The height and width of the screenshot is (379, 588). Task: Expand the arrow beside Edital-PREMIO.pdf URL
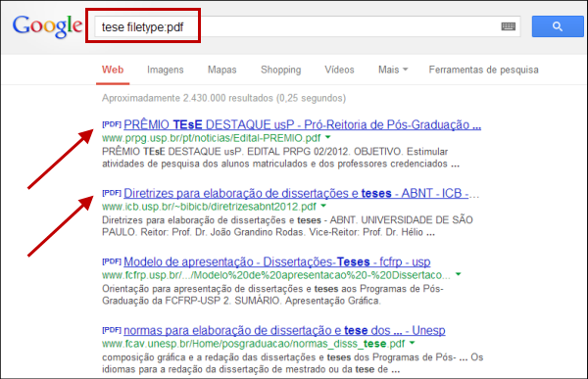328,137
